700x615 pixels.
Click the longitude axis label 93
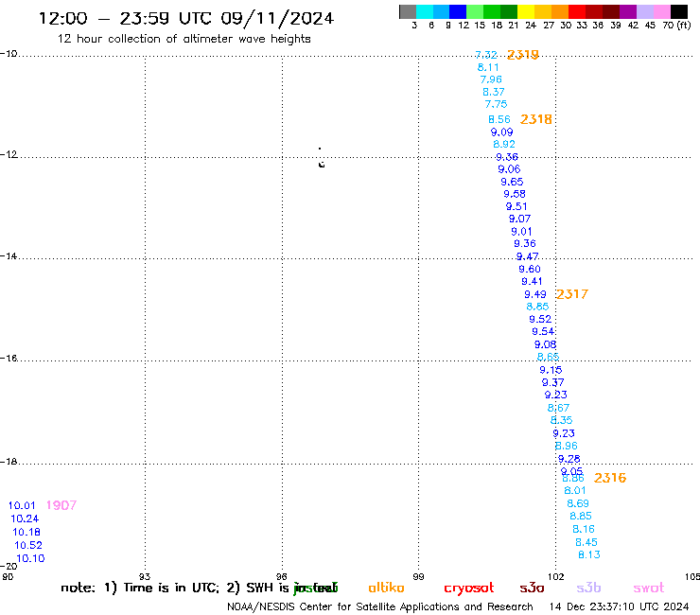tap(145, 576)
